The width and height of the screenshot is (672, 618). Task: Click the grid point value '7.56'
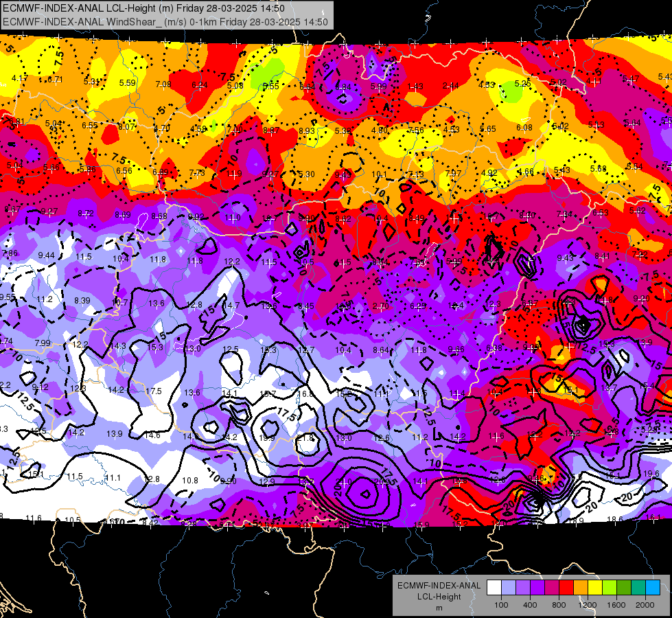tap(416, 130)
